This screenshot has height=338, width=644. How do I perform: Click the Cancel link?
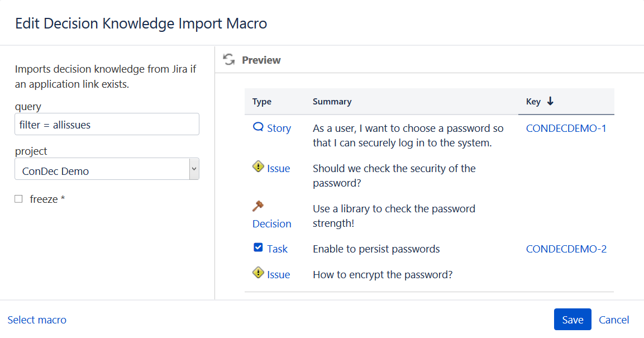click(x=614, y=320)
